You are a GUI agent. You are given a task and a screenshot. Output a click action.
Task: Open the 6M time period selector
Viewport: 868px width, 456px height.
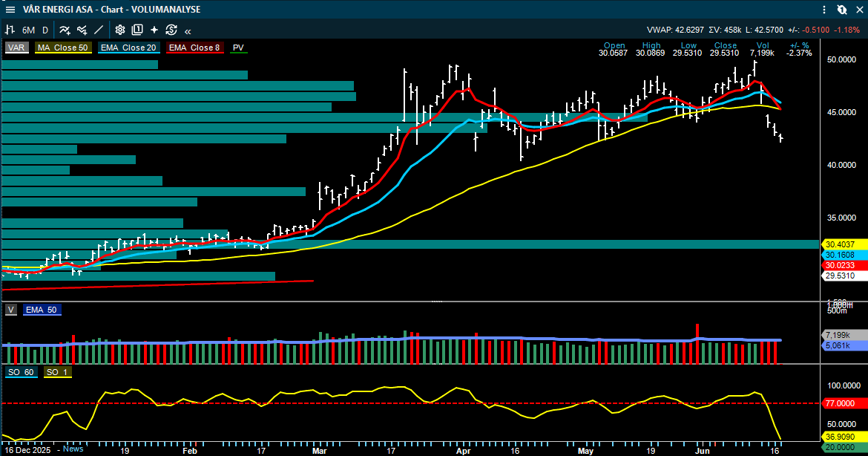coord(28,30)
